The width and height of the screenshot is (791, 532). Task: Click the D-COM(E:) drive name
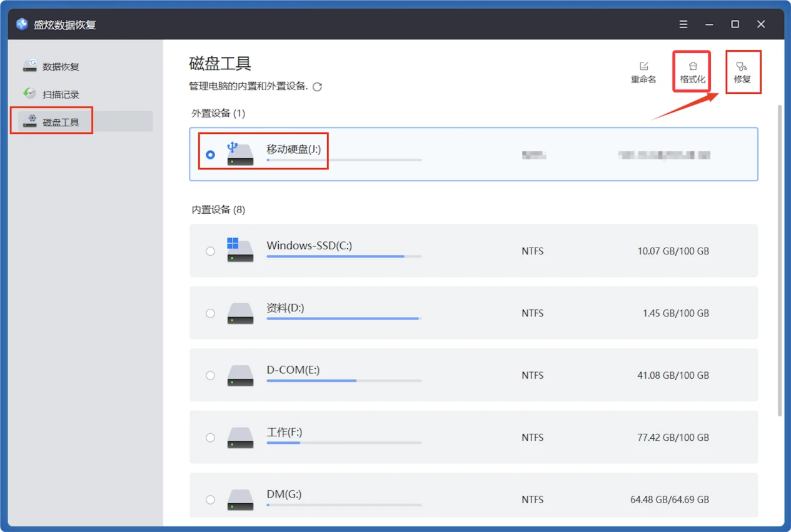(x=293, y=370)
